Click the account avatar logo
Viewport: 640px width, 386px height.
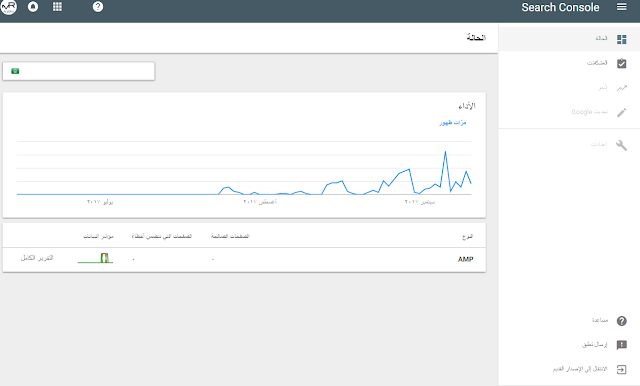coord(9,7)
